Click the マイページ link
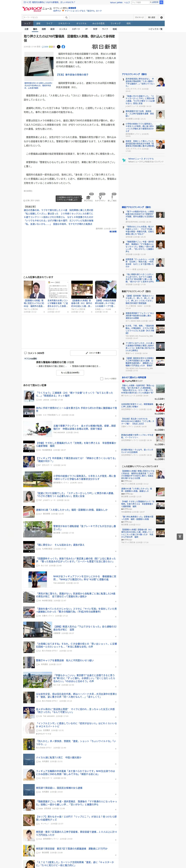186x868 pixels. (139, 18)
